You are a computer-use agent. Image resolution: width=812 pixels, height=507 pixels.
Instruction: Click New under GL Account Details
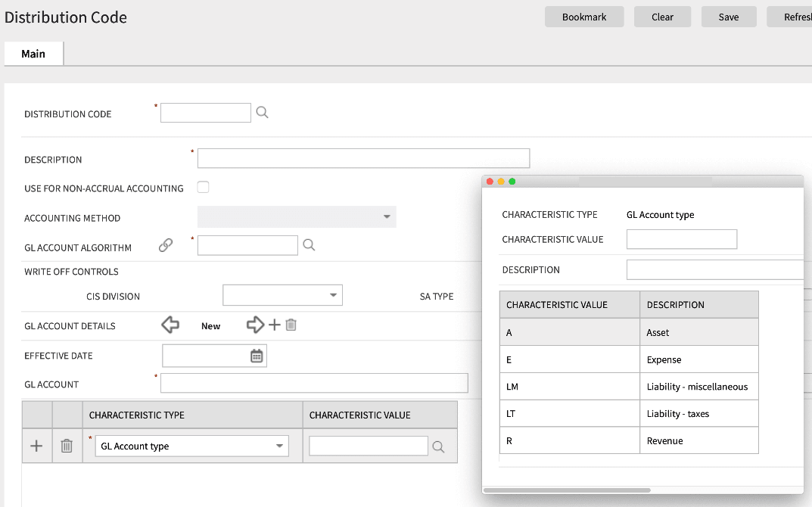210,325
